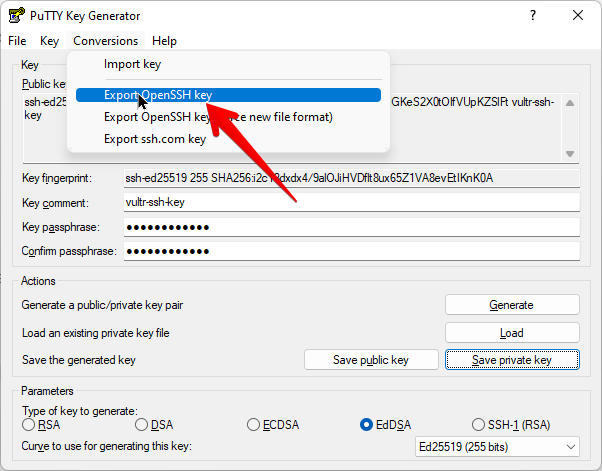602x471 pixels.
Task: Select the RSA key type
Action: click(x=41, y=425)
